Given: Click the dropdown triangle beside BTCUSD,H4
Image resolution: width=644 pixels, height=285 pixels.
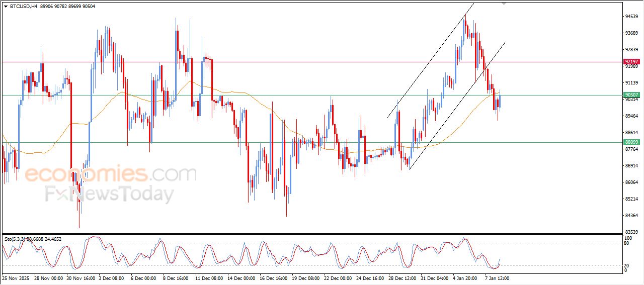Looking at the screenshot, I should pyautogui.click(x=6, y=7).
